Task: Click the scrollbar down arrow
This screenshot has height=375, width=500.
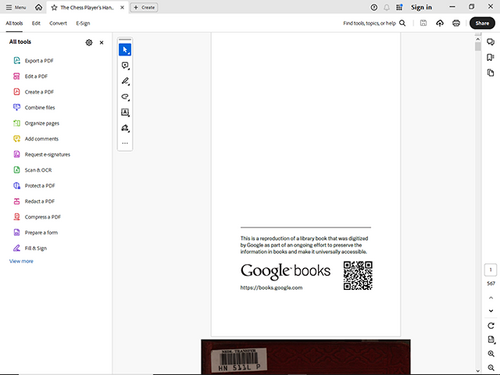Action: click(x=478, y=371)
